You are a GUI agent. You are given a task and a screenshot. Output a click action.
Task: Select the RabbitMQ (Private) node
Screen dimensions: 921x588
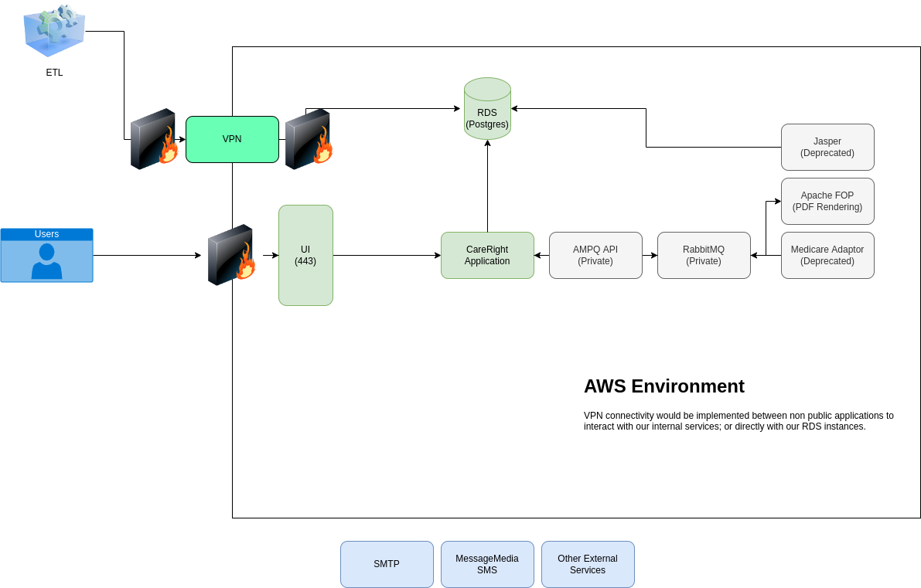[704, 255]
